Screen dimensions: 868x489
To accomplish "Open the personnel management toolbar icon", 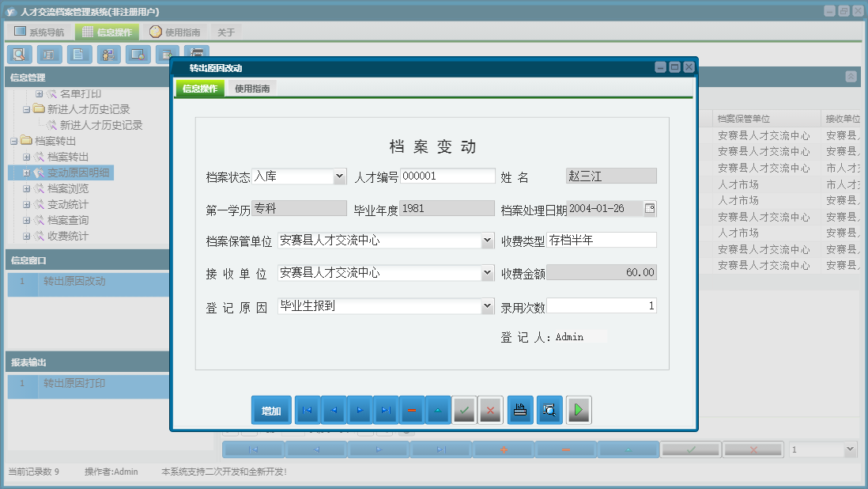I will click(108, 54).
